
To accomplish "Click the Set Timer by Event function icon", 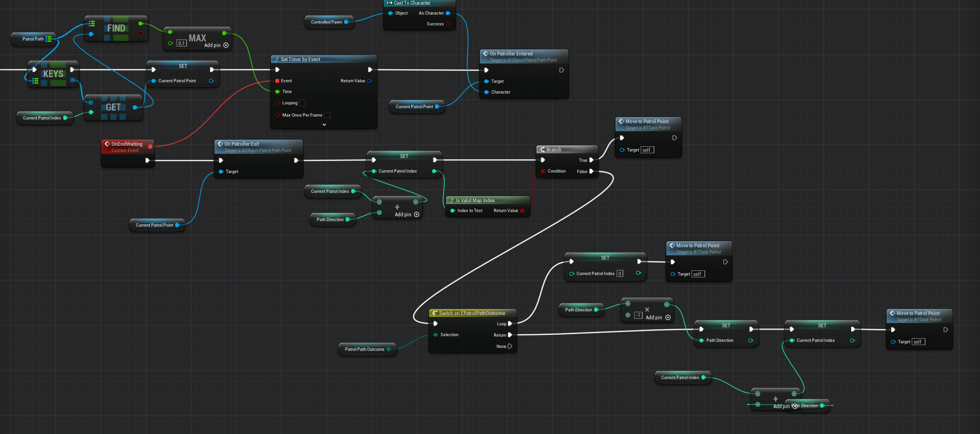I will point(277,59).
